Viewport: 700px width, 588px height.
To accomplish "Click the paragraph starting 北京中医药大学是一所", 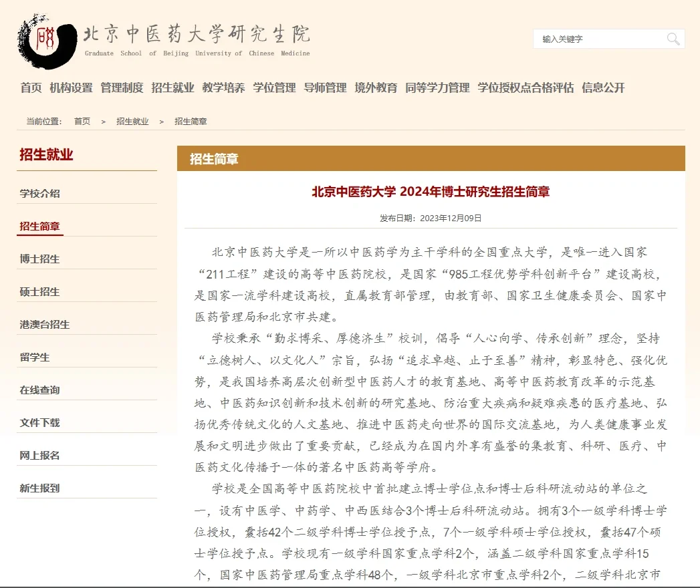I will point(431,285).
